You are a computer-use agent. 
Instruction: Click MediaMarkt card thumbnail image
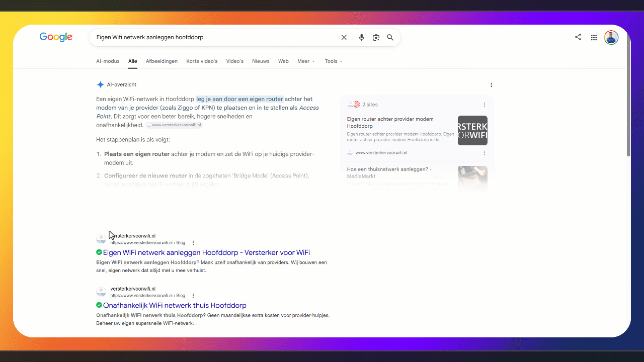(x=472, y=178)
